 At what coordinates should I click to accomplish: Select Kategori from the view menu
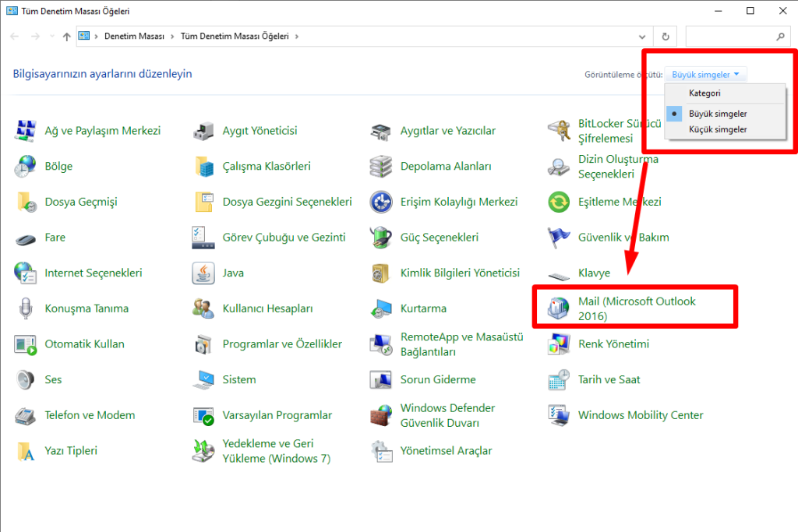[704, 93]
